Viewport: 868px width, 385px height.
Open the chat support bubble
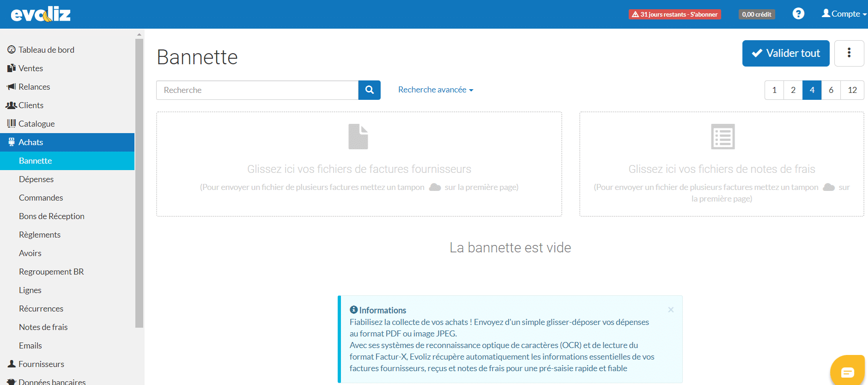[848, 372]
